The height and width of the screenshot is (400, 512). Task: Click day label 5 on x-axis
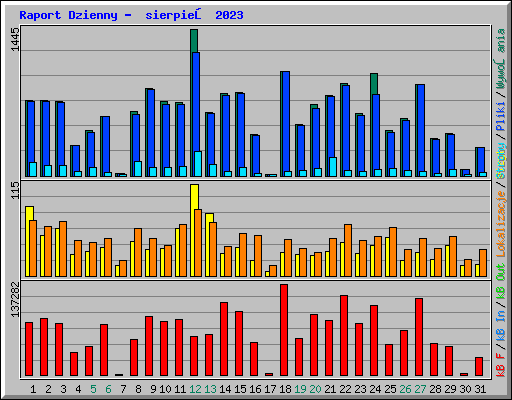pyautogui.click(x=93, y=389)
